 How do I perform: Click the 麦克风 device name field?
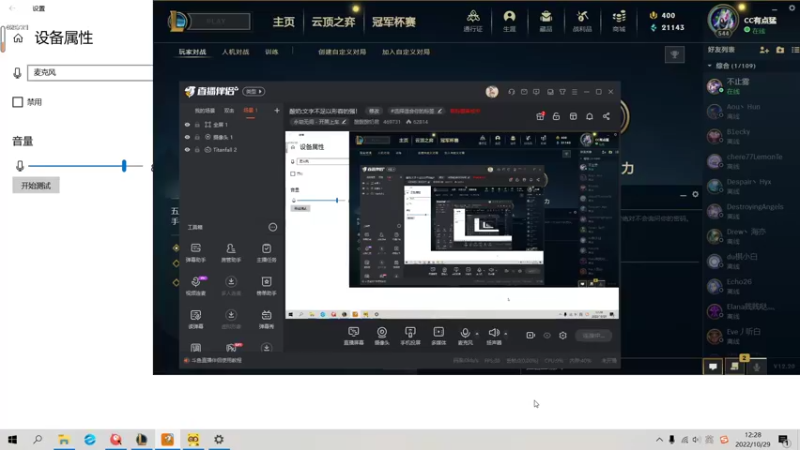90,72
